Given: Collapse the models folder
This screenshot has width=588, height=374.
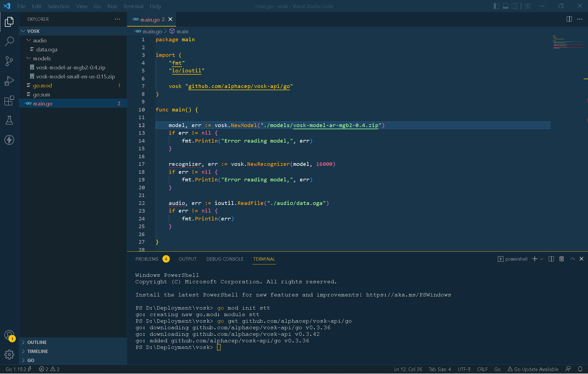Looking at the screenshot, I should pos(29,58).
